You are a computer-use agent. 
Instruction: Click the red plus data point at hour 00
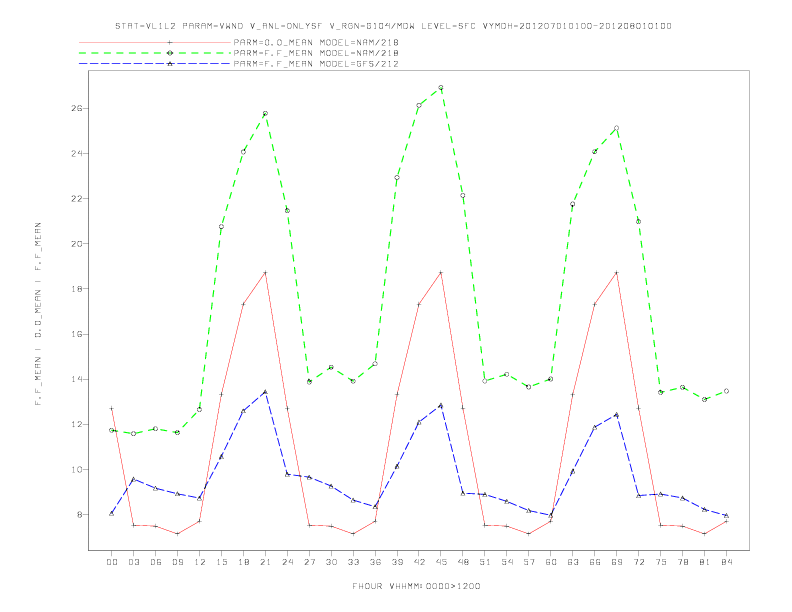tap(112, 409)
